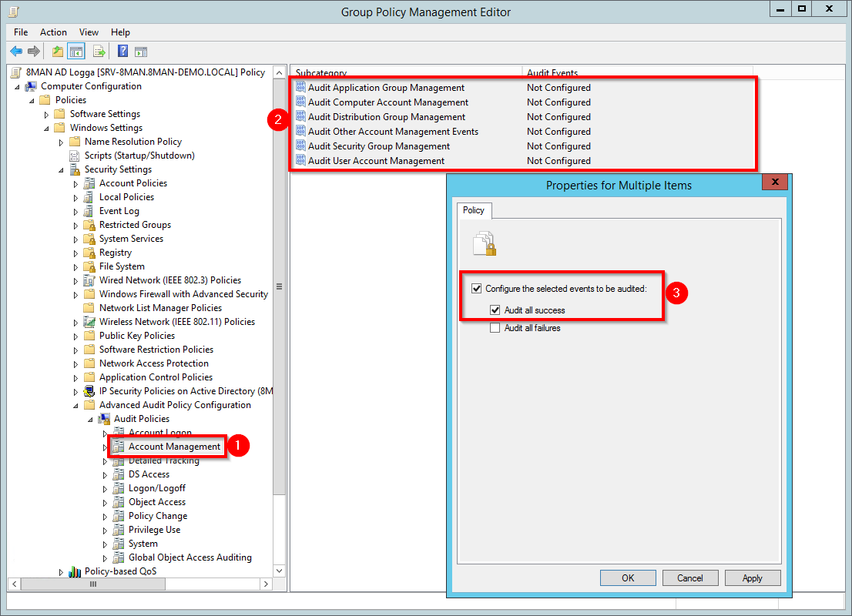
Task: Click the Windows Firewall with Advanced Security icon
Action: tap(89, 294)
